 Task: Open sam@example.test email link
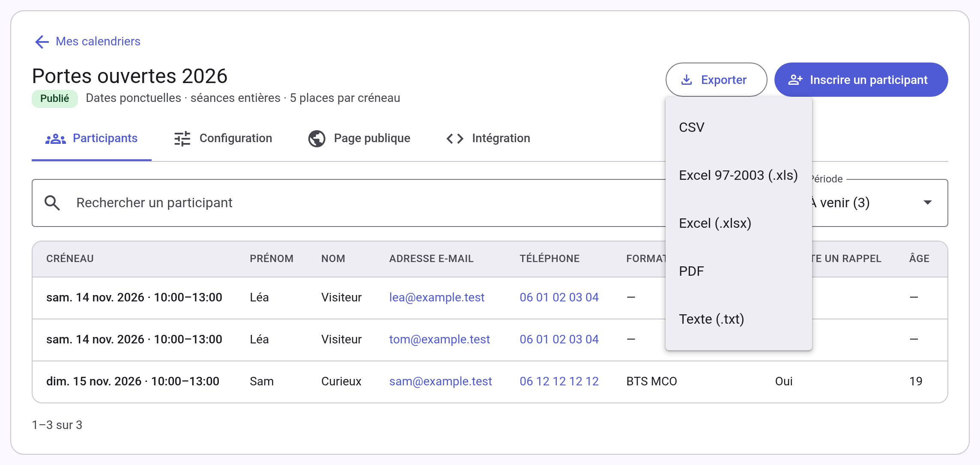pos(440,382)
